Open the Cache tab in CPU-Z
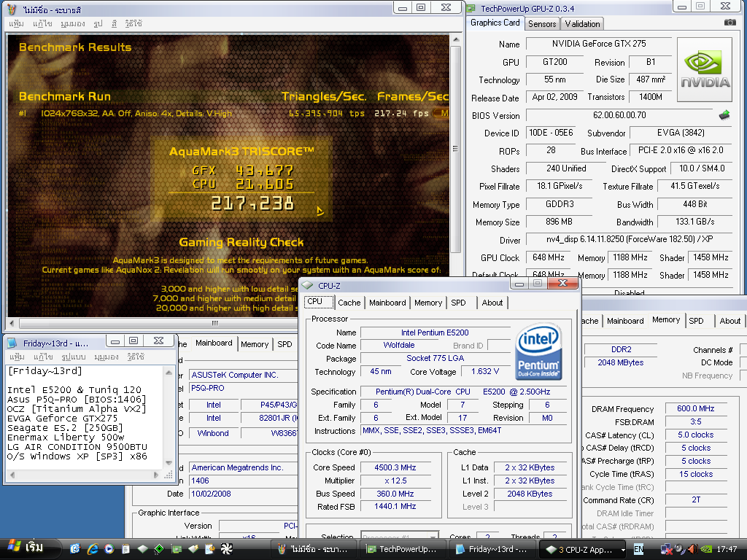This screenshot has width=747, height=560. pos(349,303)
